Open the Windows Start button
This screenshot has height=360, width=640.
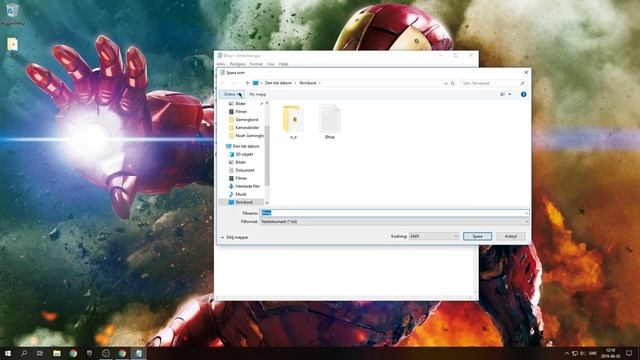(8, 353)
